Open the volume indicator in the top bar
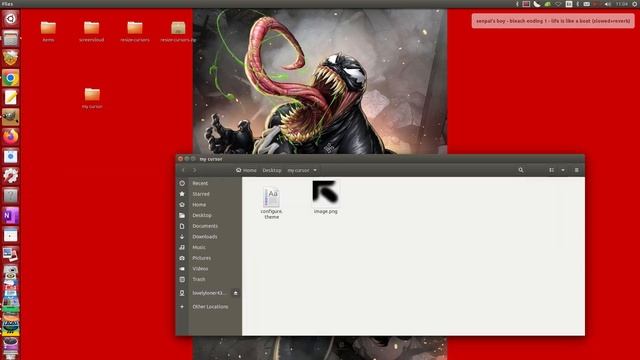The image size is (640, 360). coord(608,4)
